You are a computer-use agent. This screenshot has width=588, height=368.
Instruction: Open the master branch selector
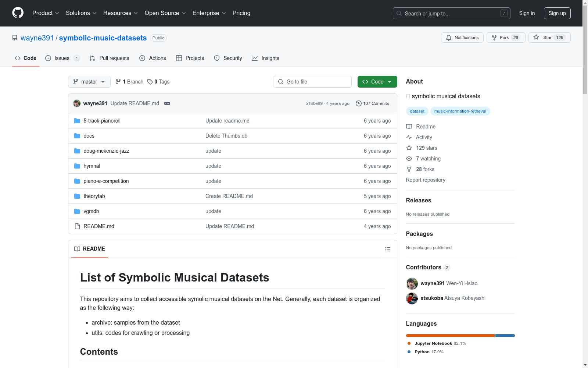coord(89,82)
